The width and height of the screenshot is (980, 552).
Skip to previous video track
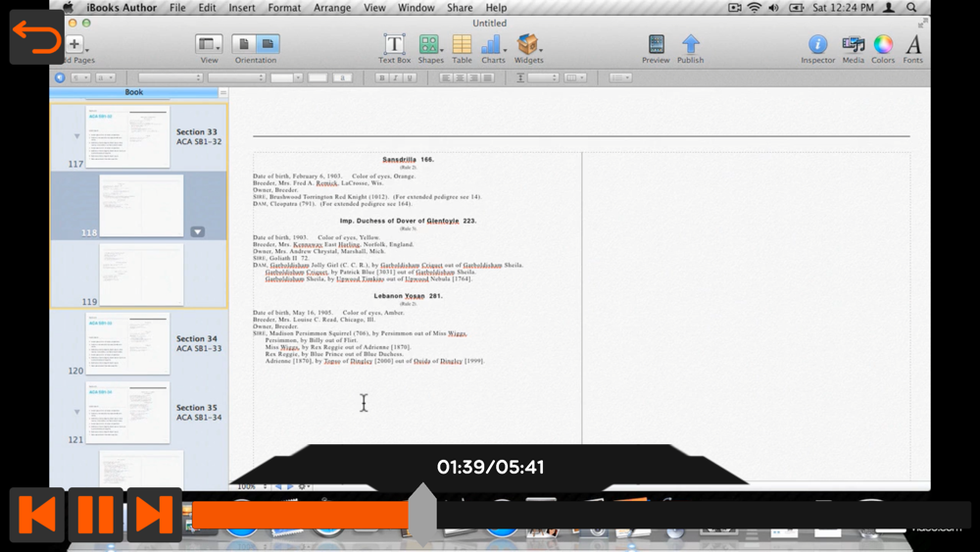pos(37,515)
